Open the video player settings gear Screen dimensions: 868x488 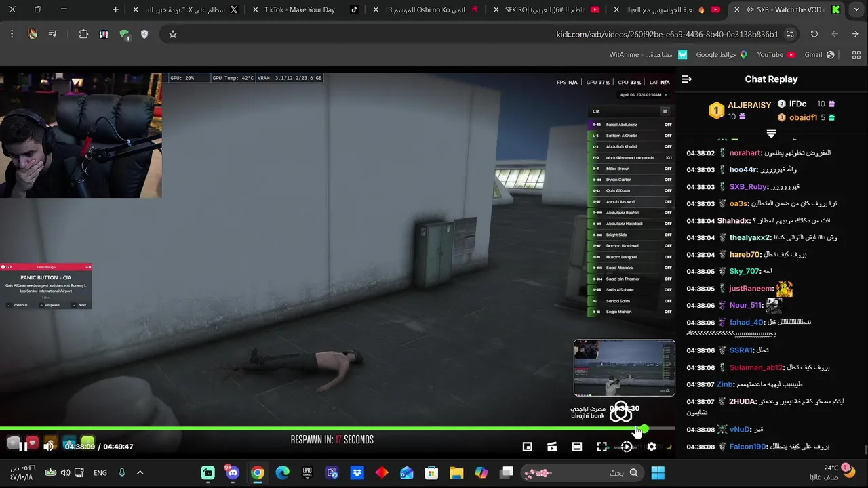652,447
